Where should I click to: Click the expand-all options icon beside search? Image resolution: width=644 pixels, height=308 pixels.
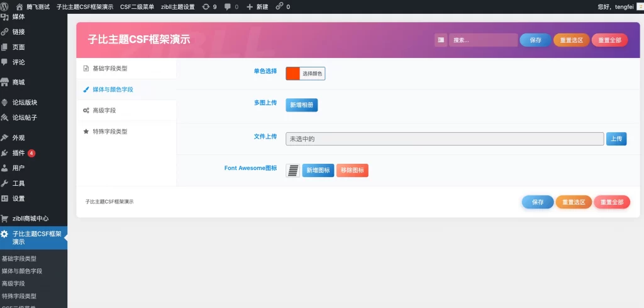[441, 40]
